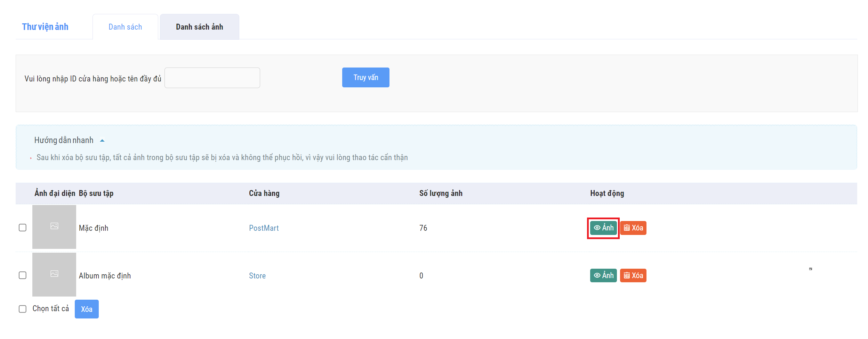Open the PostMart store link

click(x=264, y=228)
